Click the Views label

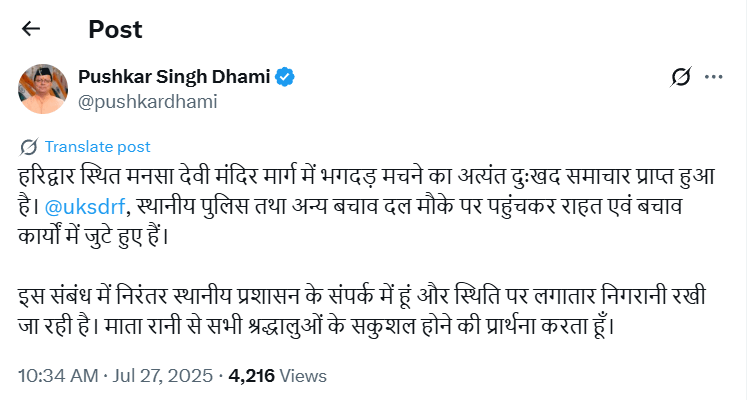pos(303,376)
